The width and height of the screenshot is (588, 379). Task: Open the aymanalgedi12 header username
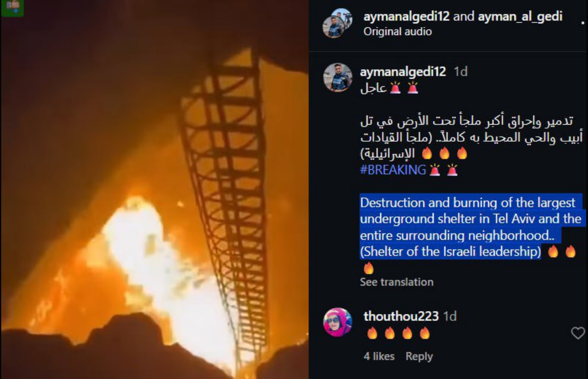pyautogui.click(x=406, y=16)
